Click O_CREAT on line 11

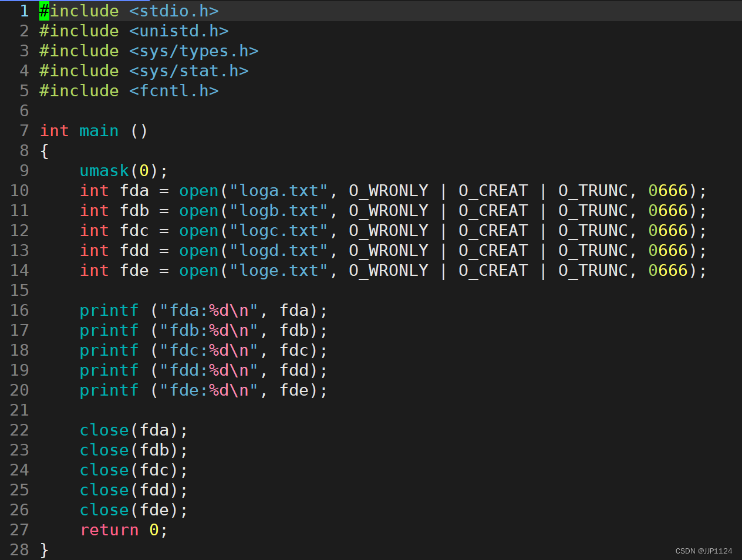coord(493,211)
